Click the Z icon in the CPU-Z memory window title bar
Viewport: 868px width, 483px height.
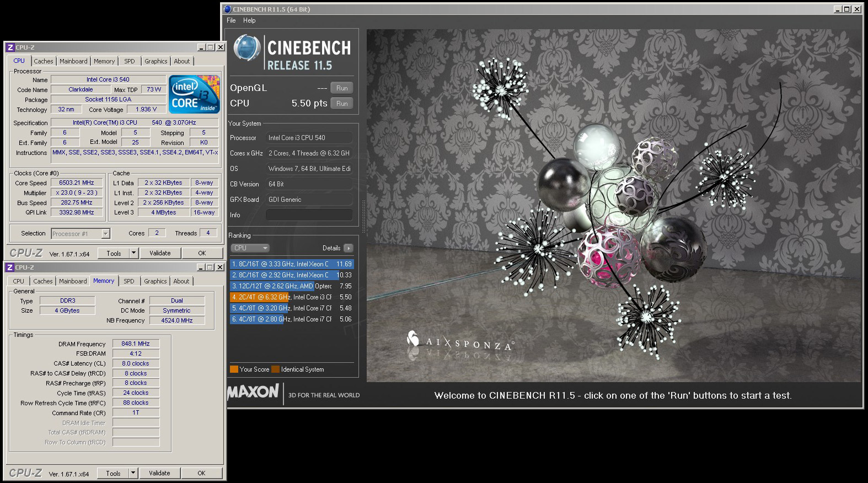click(x=10, y=267)
